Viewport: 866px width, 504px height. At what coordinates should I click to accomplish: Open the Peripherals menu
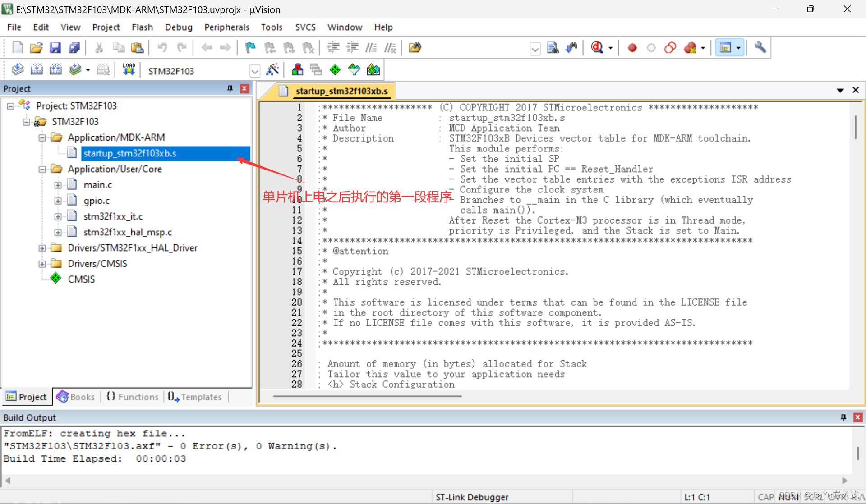point(227,27)
